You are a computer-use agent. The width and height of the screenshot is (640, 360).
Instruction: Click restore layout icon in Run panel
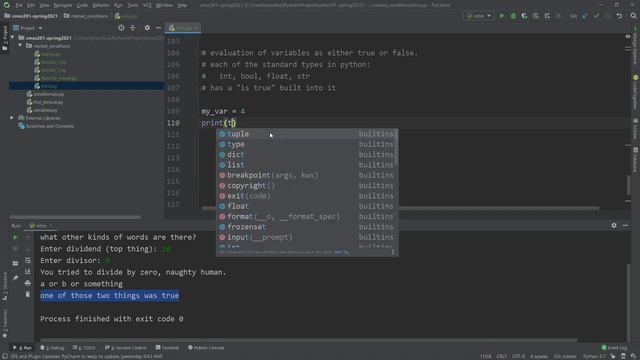pos(16,263)
